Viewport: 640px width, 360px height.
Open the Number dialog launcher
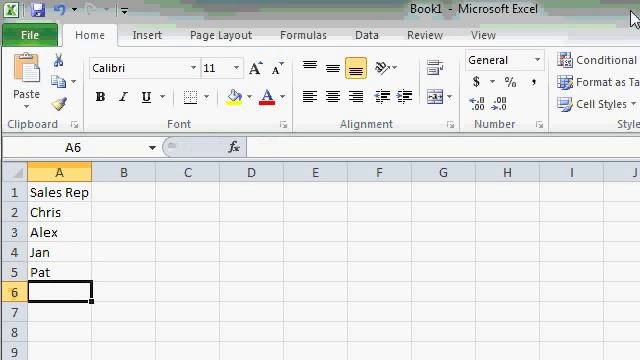[539, 124]
